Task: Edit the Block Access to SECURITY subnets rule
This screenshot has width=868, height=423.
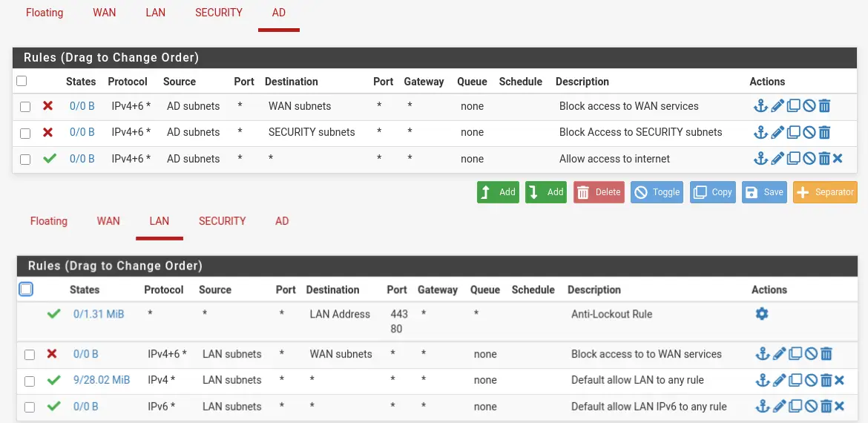Action: [777, 133]
